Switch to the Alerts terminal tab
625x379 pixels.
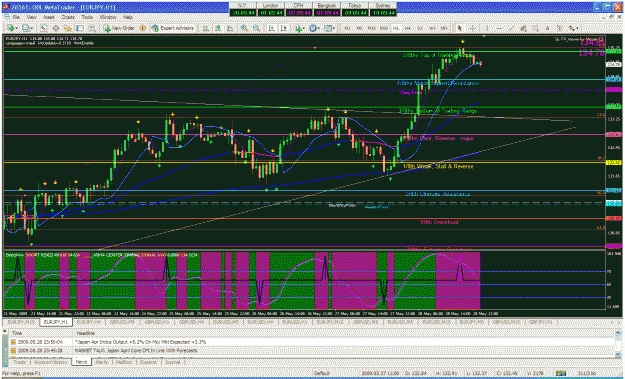coord(102,362)
